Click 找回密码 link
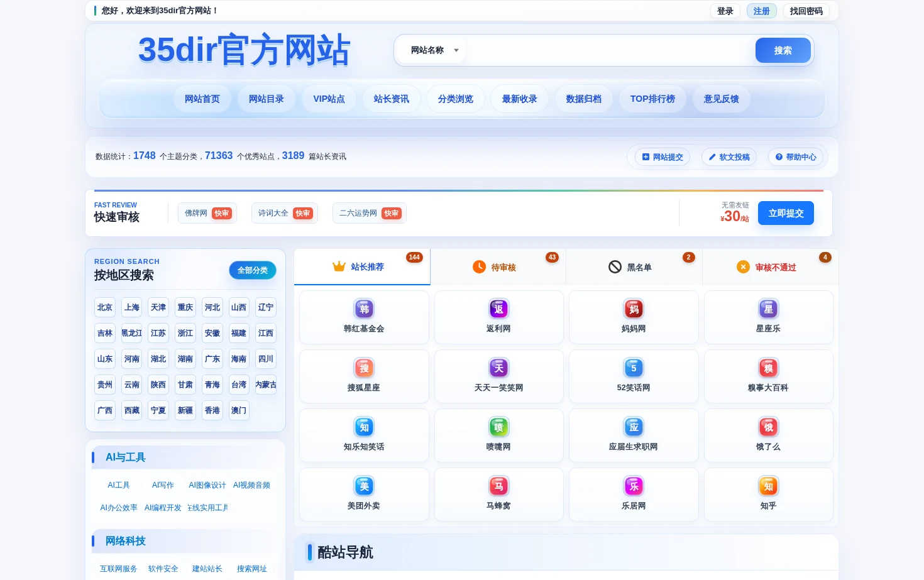 (x=806, y=11)
